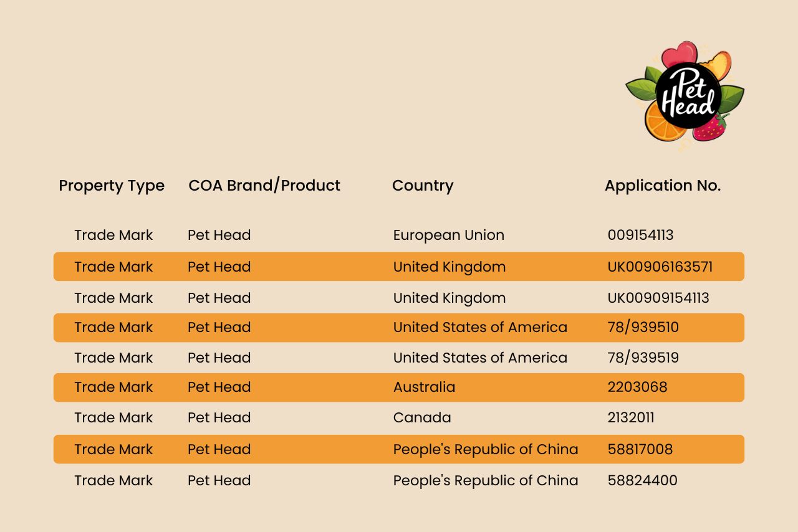Click application number UK00909154113
This screenshot has width=798, height=532.
pos(658,298)
